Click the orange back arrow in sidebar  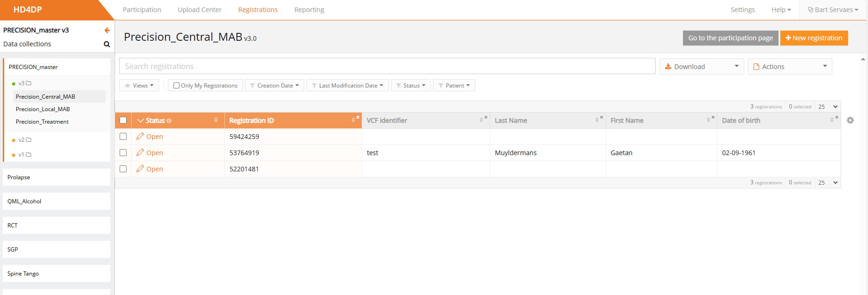click(107, 31)
